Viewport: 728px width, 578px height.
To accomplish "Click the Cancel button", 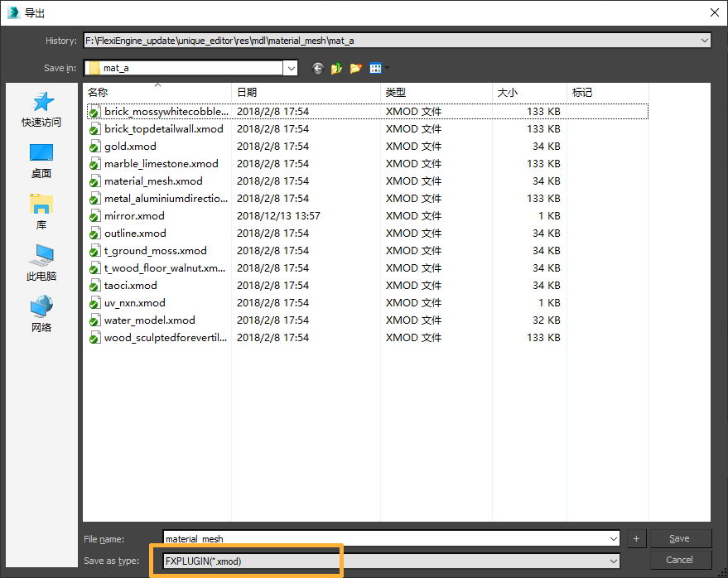I will click(x=680, y=560).
